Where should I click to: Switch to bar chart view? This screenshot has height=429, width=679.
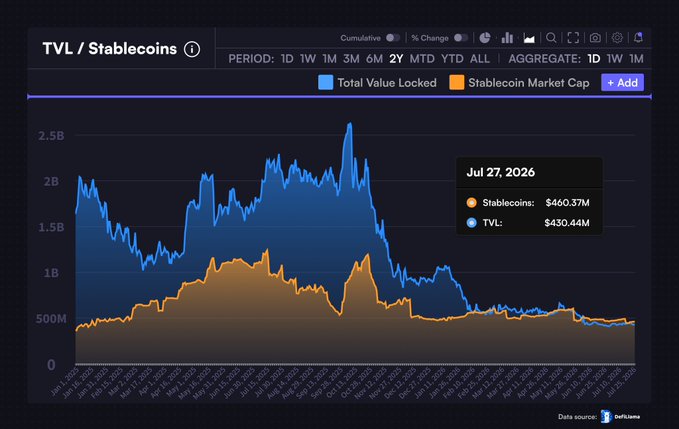click(507, 38)
